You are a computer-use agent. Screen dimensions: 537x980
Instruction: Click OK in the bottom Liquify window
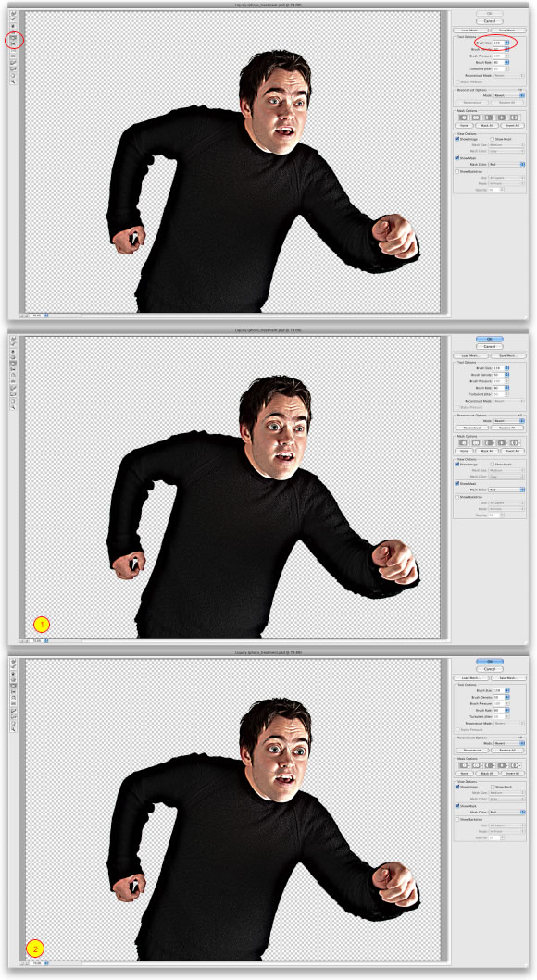coord(490,662)
